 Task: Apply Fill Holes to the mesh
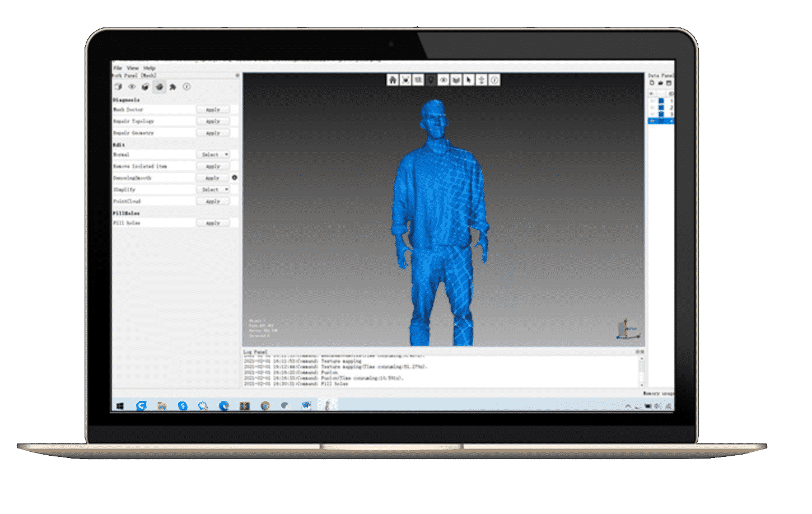pyautogui.click(x=213, y=222)
